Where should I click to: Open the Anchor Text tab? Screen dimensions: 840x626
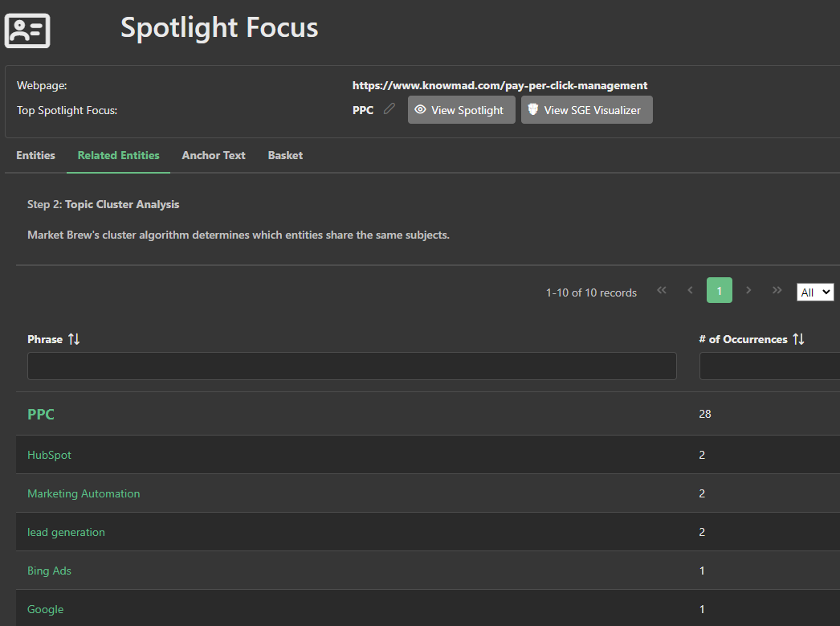click(214, 155)
